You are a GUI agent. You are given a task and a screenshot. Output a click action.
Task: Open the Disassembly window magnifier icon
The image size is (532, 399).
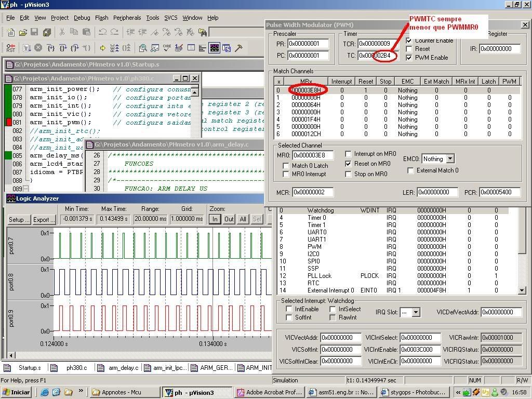tap(143, 48)
